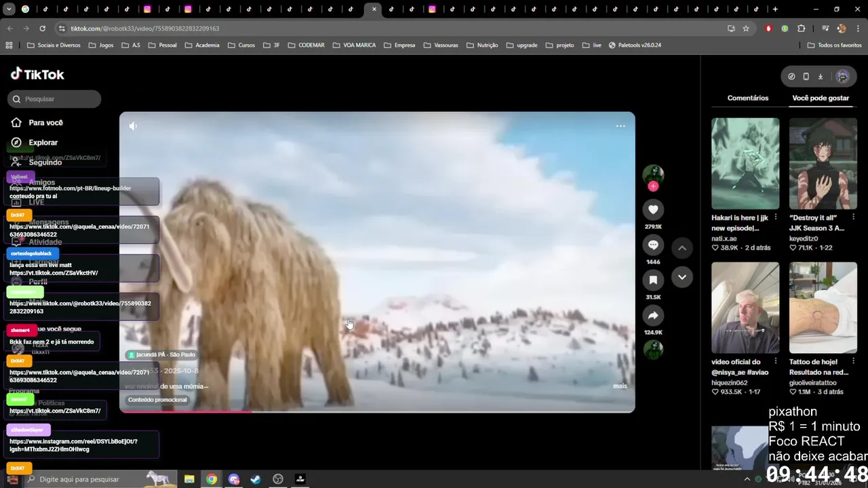Open the Academia bookmark folder
Image resolution: width=868 pixels, height=488 pixels.
[x=201, y=45]
